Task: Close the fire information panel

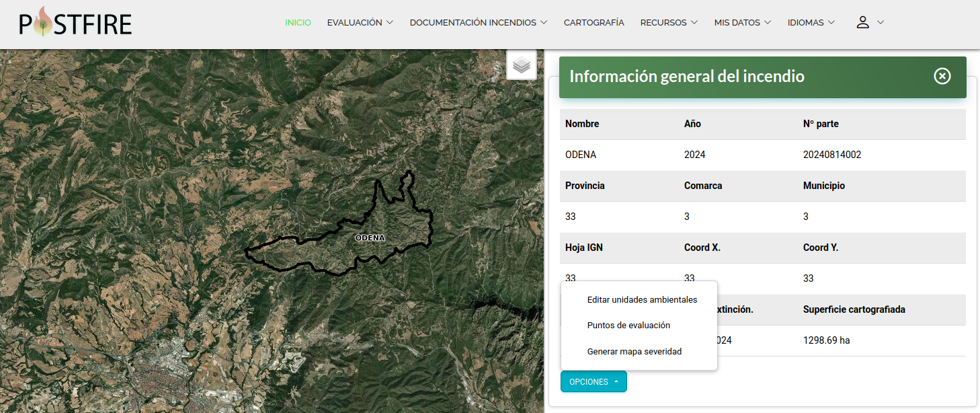Action: pos(942,76)
